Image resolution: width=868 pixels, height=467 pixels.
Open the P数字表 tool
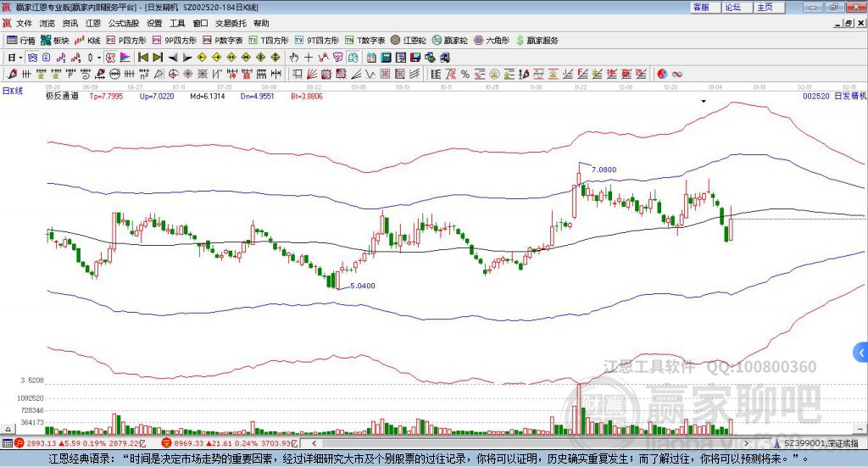click(x=223, y=41)
